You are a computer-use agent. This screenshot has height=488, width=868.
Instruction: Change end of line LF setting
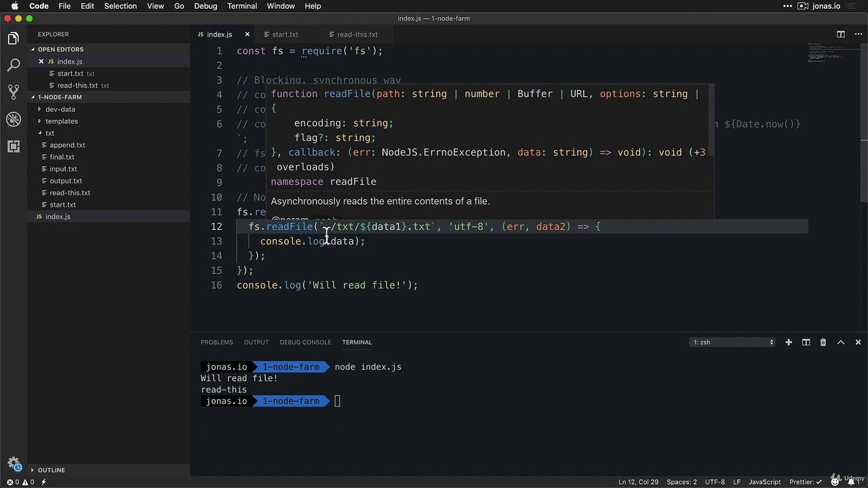coord(736,482)
